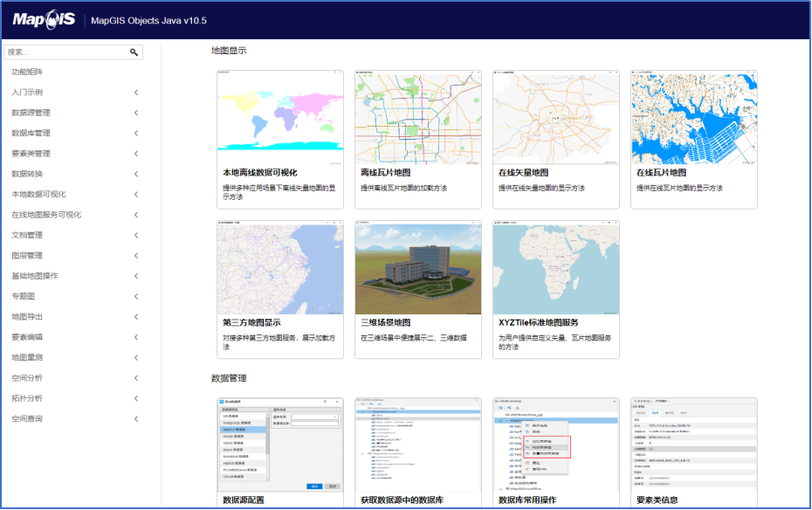Expand the 空间分析 chevron arrow
This screenshot has height=510, width=812.
pyautogui.click(x=136, y=378)
